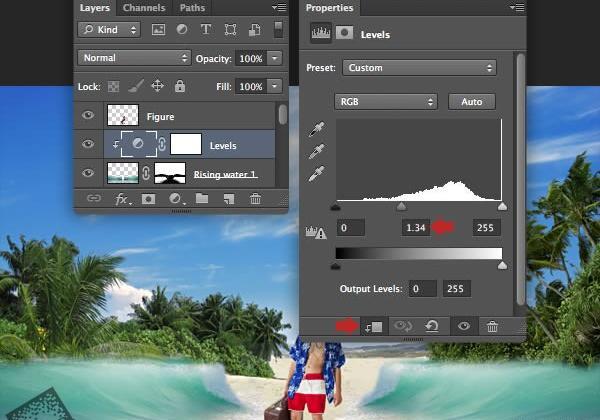
Task: Filter layers by type layer icon
Action: [x=206, y=29]
